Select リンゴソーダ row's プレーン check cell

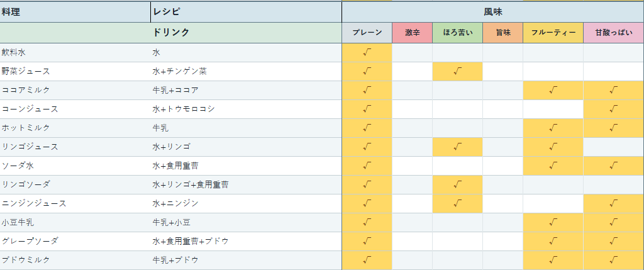[367, 185]
